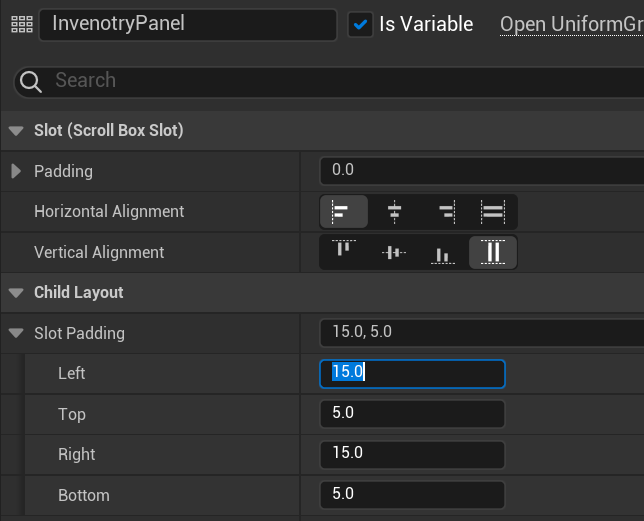Collapse the Slot Padding property

(15, 333)
